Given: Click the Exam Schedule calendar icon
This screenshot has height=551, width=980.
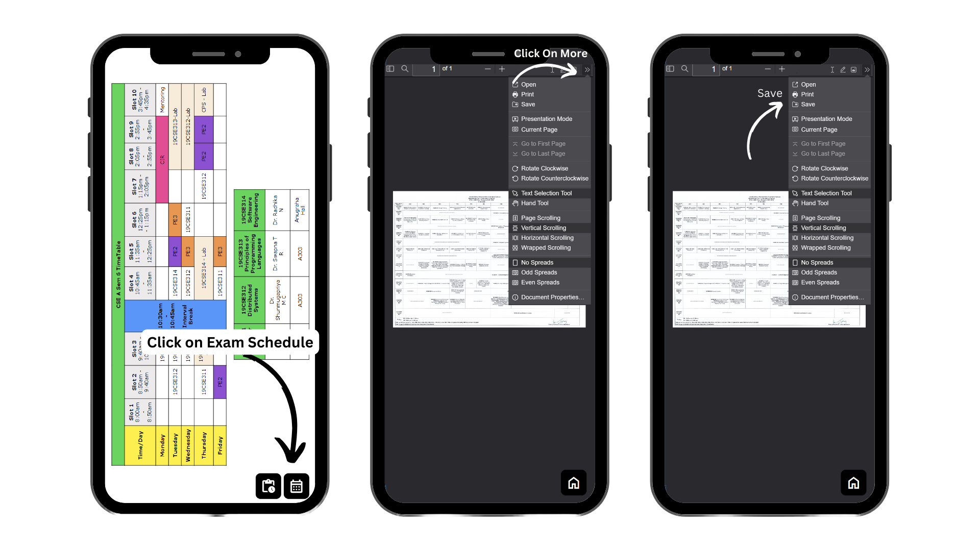Looking at the screenshot, I should pyautogui.click(x=296, y=485).
